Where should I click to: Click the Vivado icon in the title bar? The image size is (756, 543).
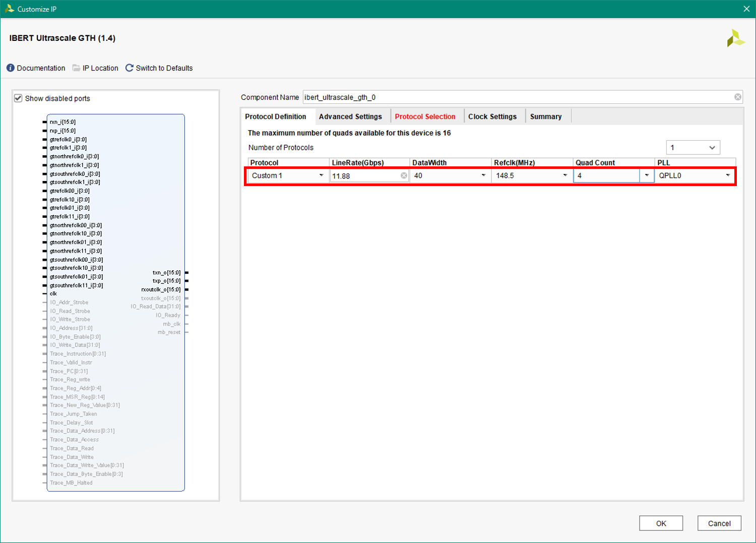click(x=9, y=9)
